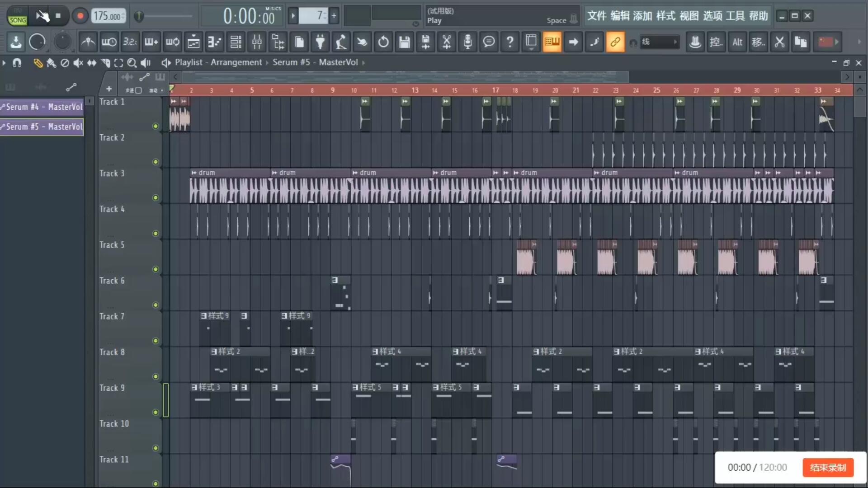The image size is (868, 488).
Task: Mute Track 3 with its green dot
Action: pos(156,197)
